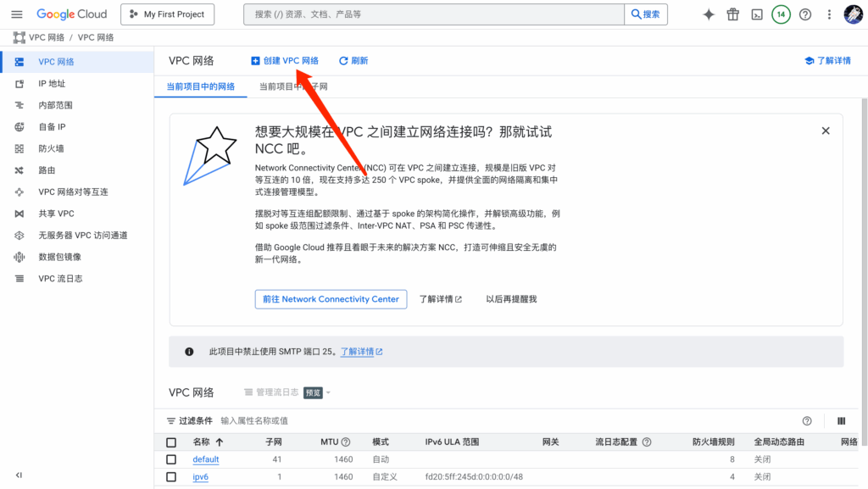Click MTU column help icon
868x489 pixels.
pyautogui.click(x=346, y=442)
